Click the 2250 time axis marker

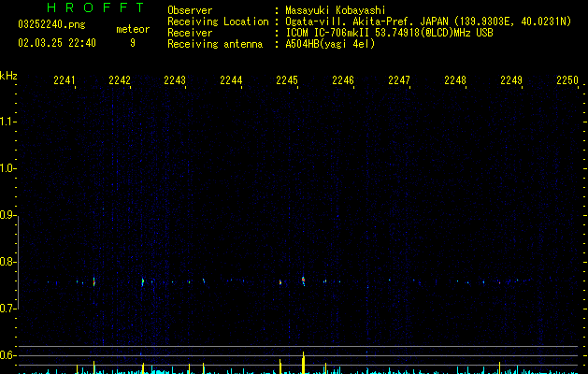coord(567,80)
